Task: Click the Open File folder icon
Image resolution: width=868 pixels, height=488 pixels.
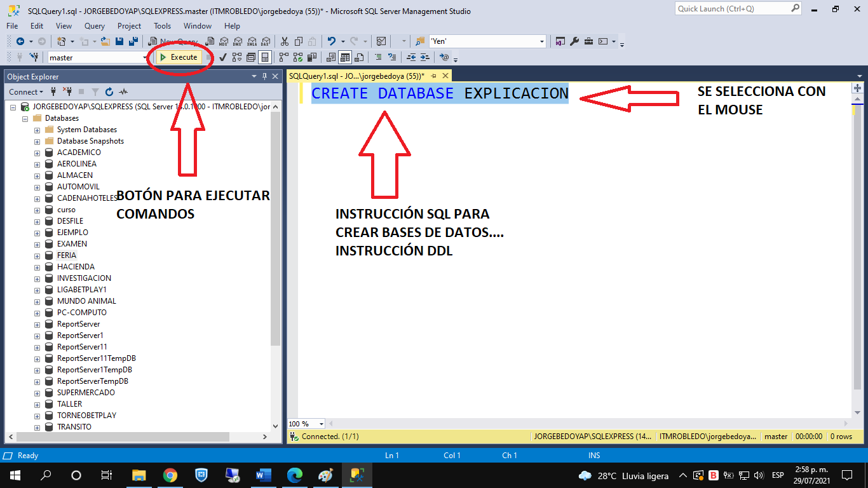Action: coord(105,41)
